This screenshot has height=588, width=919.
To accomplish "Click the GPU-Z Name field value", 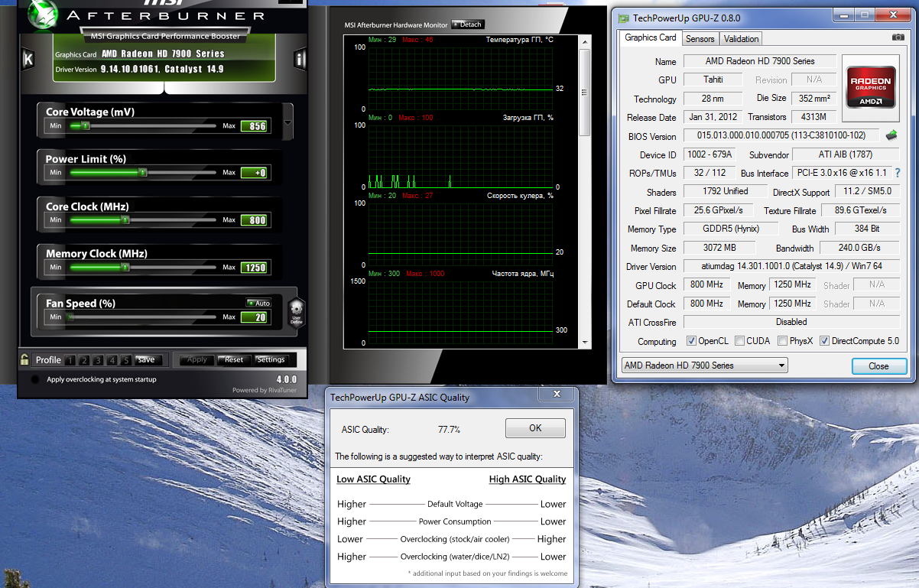I will [759, 61].
